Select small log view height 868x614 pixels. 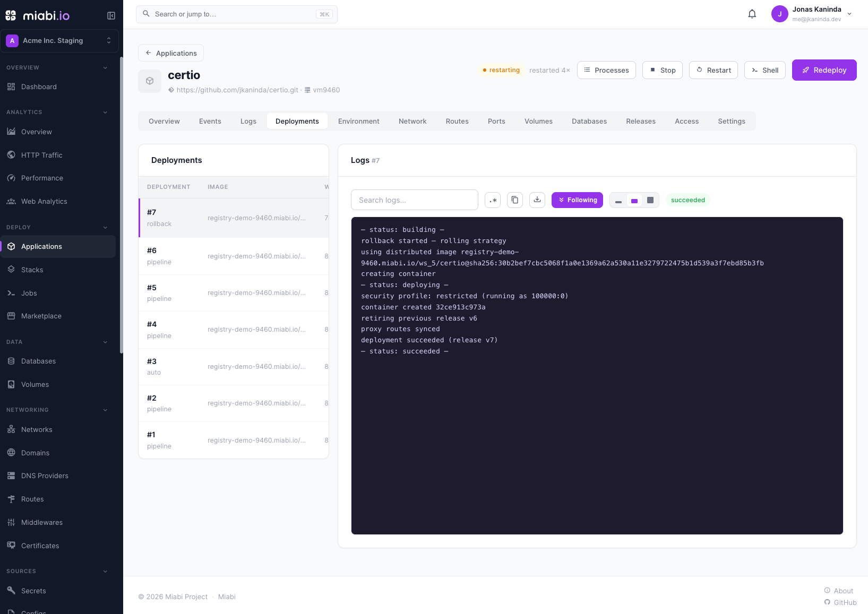tap(618, 200)
